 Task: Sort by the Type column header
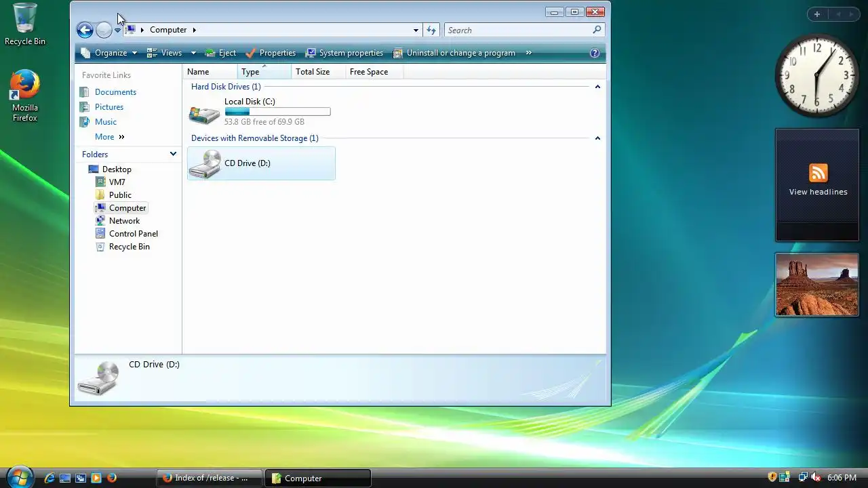(264, 72)
